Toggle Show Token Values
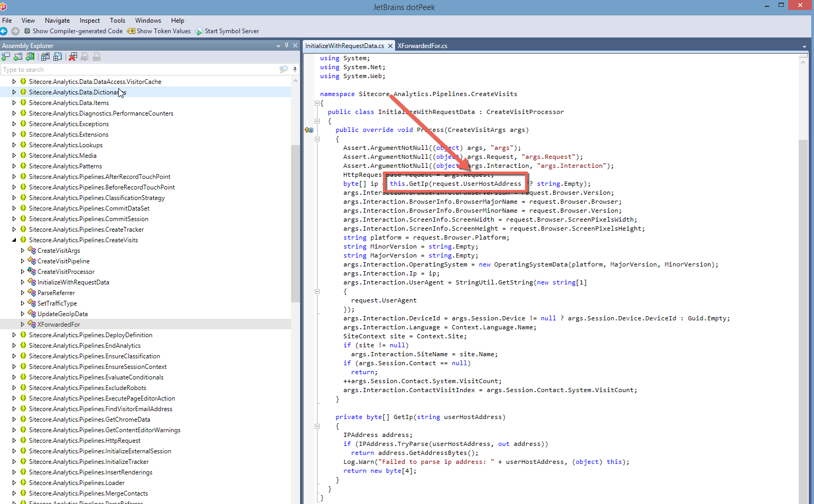The image size is (814, 504). click(x=159, y=31)
